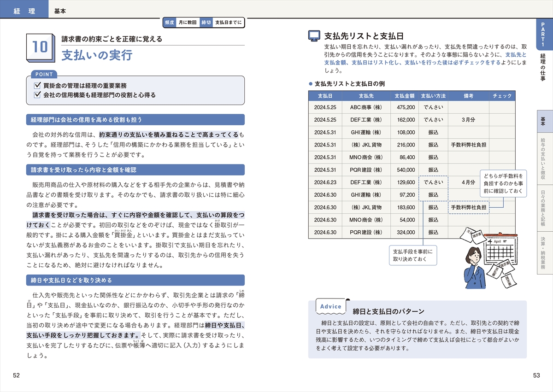The image size is (553, 392).
Task: Click the callout 支払手段を事前に取り決めておく
Action: pyautogui.click(x=413, y=255)
